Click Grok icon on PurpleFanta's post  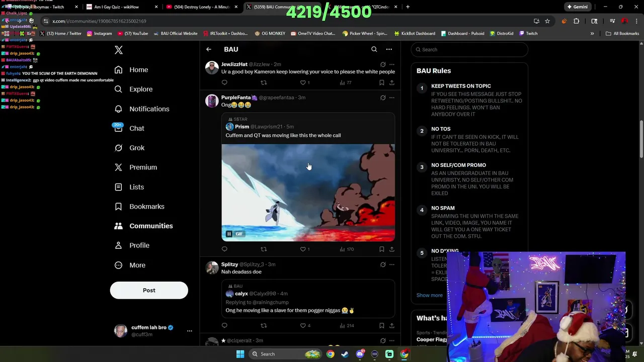point(383,98)
